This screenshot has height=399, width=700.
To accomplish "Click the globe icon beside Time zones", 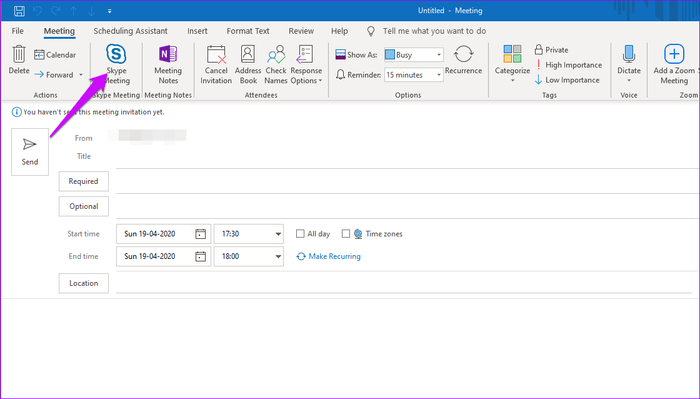I will coord(358,234).
